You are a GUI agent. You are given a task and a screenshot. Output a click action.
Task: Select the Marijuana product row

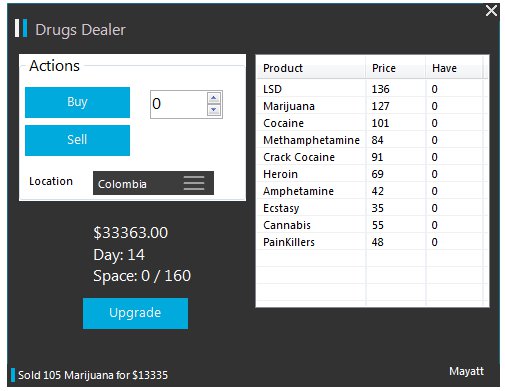click(373, 106)
